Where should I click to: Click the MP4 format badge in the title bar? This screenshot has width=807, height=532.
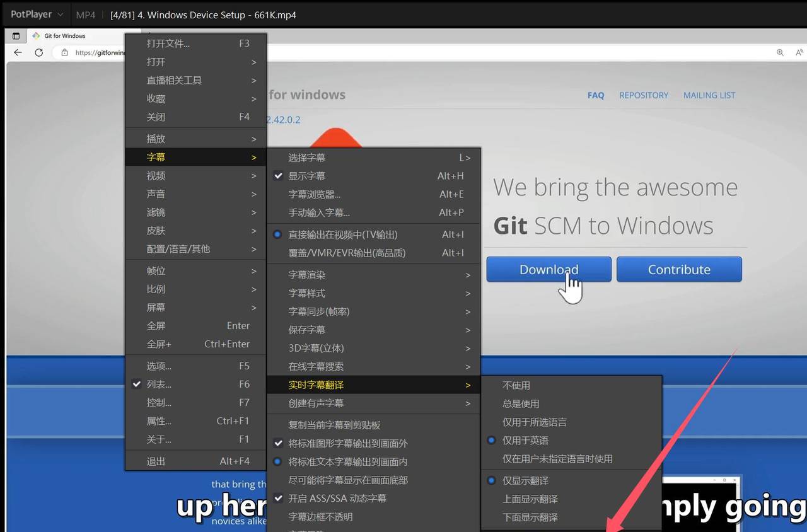point(86,14)
